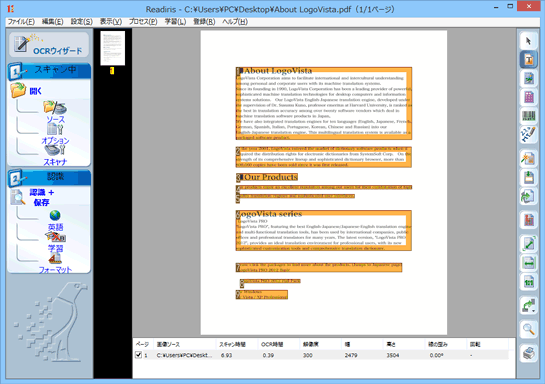The image size is (545, 384).
Task: Pick the image zone drawing tool
Action: [528, 79]
